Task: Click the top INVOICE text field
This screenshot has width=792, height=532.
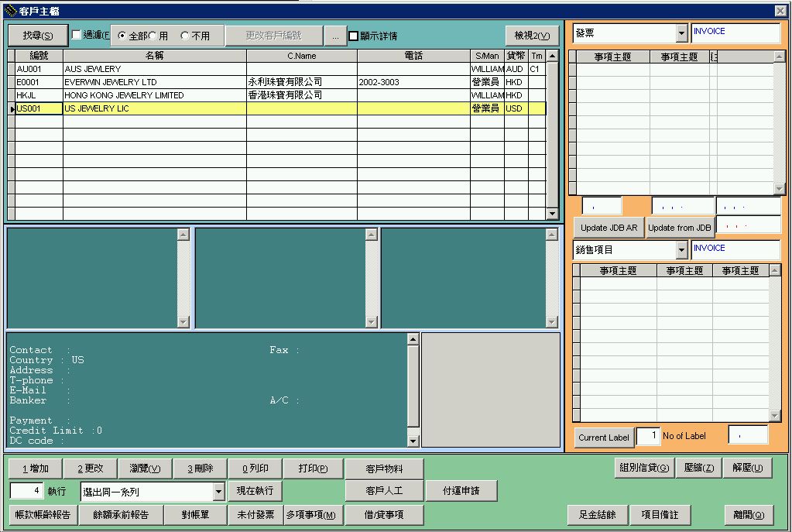Action: 735,33
